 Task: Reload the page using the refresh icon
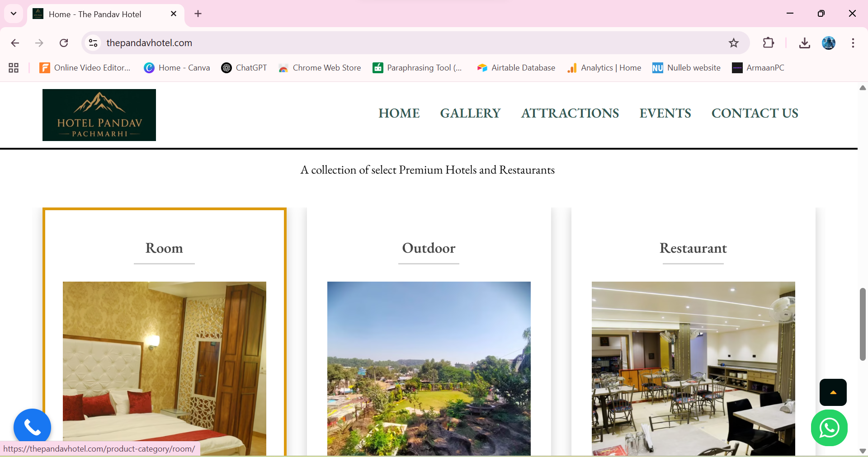tap(64, 43)
